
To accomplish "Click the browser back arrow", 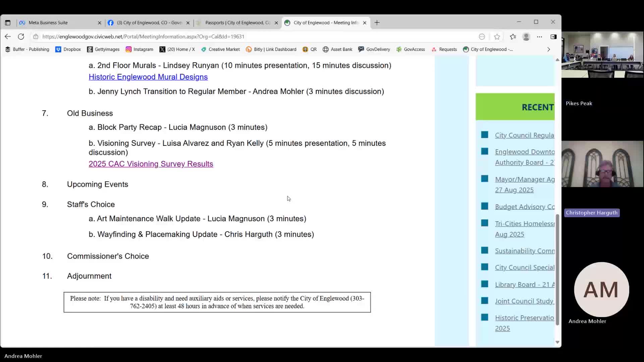I will [x=8, y=37].
